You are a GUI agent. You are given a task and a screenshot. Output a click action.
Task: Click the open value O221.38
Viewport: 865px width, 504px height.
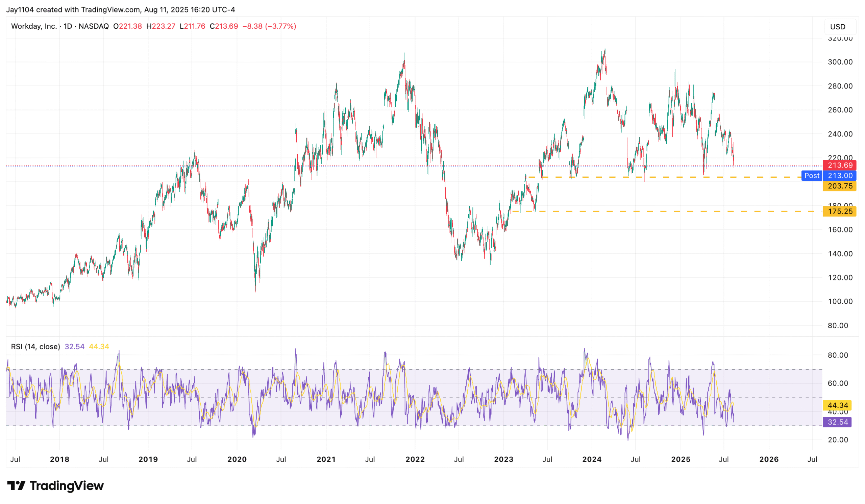(x=128, y=26)
